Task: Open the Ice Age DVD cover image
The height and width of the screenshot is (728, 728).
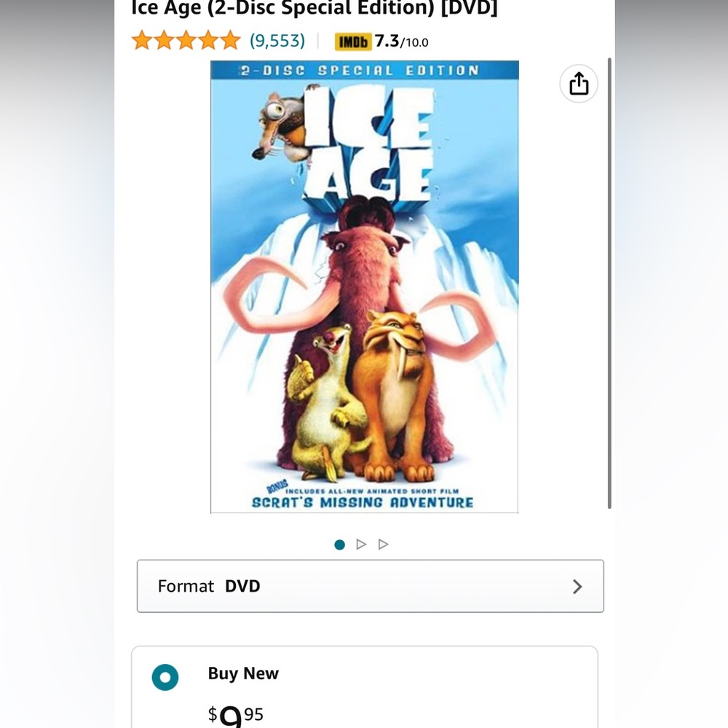Action: tap(365, 287)
